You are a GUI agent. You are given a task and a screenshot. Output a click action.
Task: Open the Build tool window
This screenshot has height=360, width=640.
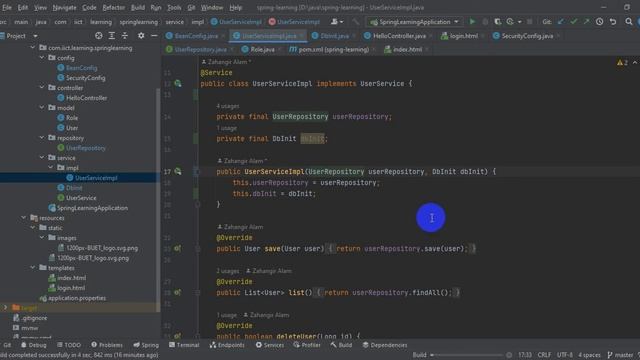click(341, 345)
